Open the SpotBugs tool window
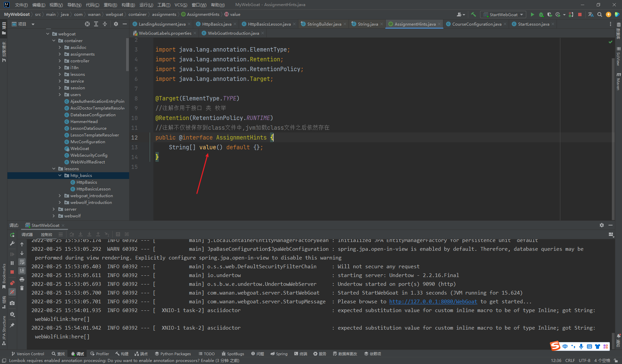 (x=233, y=354)
